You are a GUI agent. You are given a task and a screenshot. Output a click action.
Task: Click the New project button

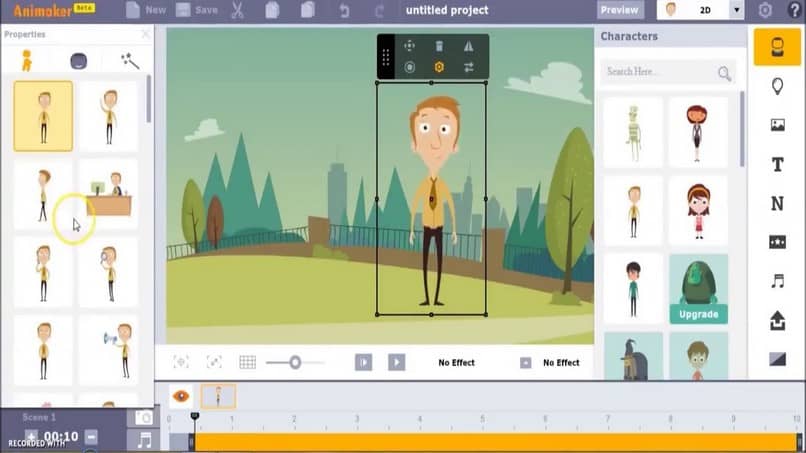pyautogui.click(x=146, y=10)
